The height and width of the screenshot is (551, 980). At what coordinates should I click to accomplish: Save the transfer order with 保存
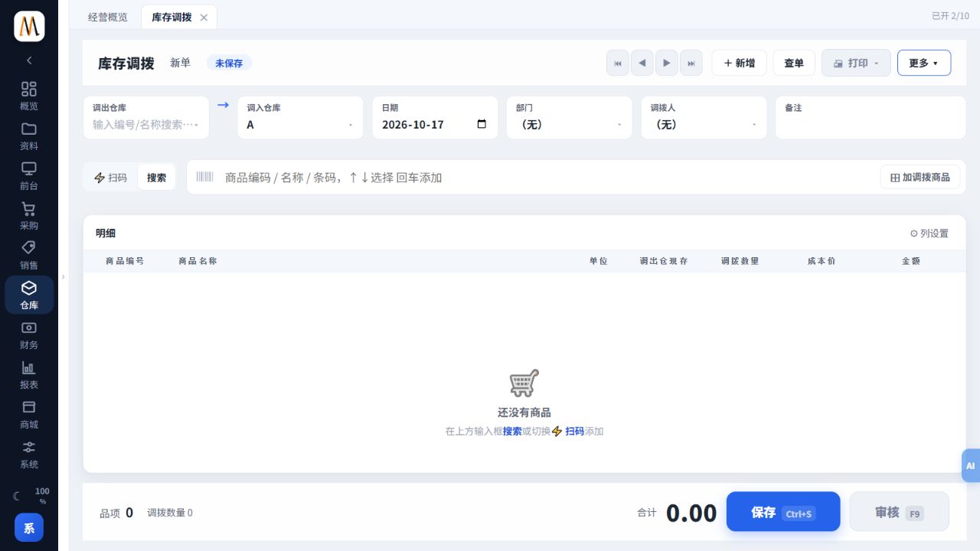click(783, 512)
